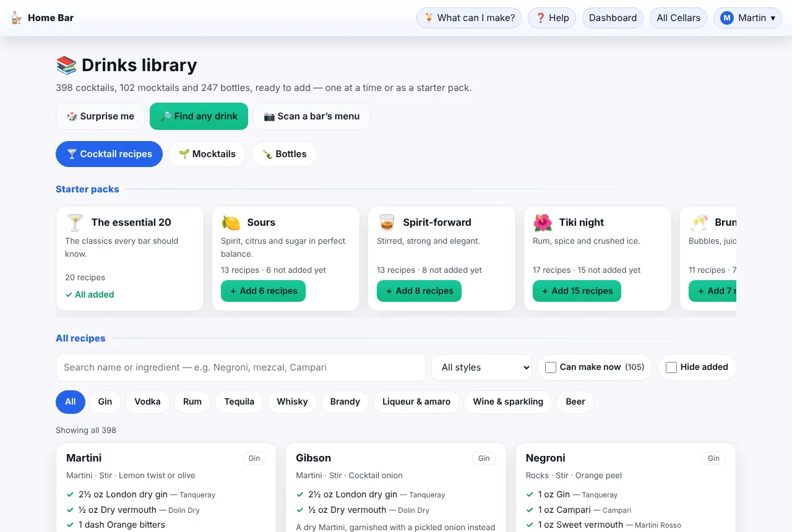Click Scan a bar's menu

click(x=312, y=116)
